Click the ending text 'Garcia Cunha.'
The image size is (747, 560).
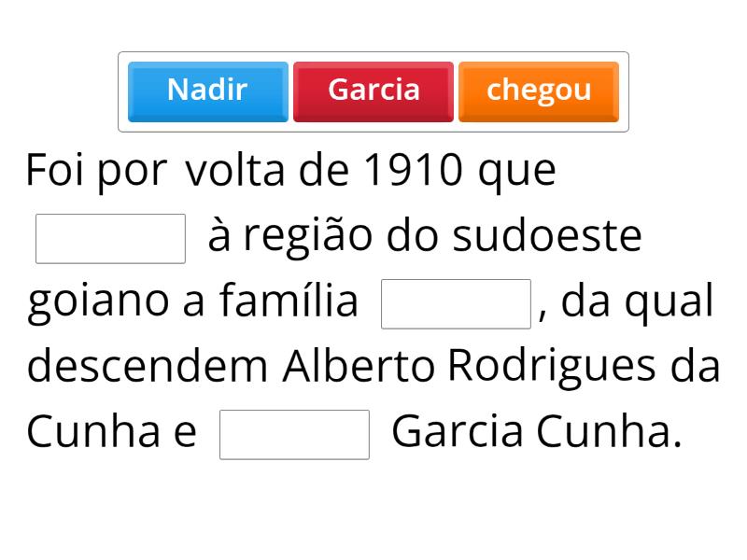coord(537,433)
